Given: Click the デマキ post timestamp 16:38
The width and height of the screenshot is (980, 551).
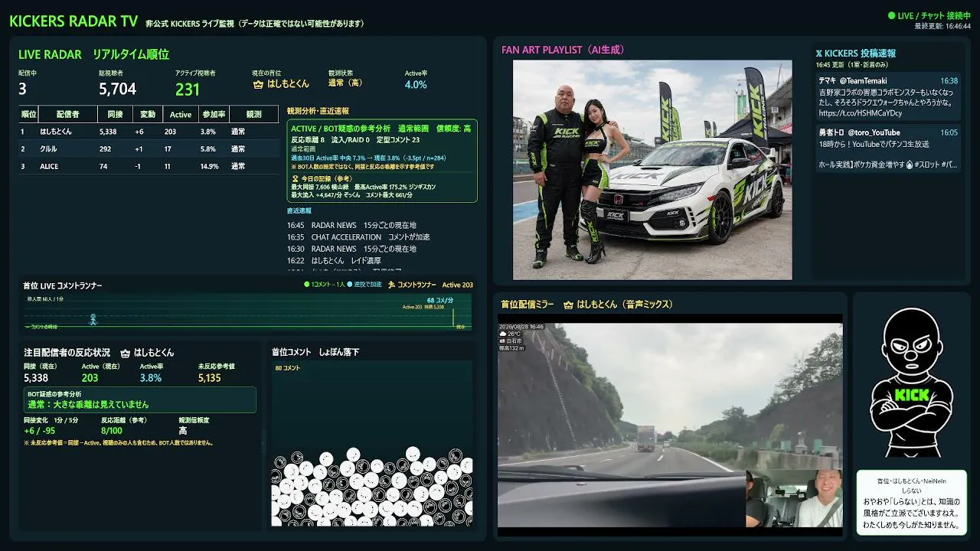Looking at the screenshot, I should (949, 80).
